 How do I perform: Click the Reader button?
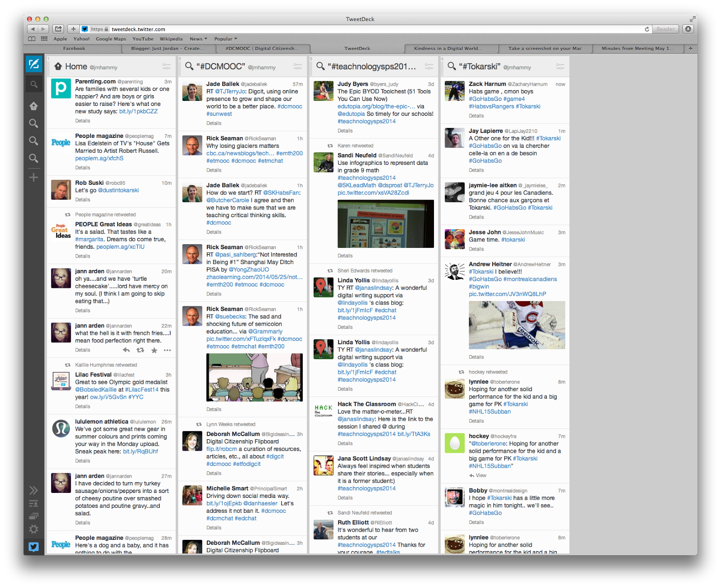666,29
